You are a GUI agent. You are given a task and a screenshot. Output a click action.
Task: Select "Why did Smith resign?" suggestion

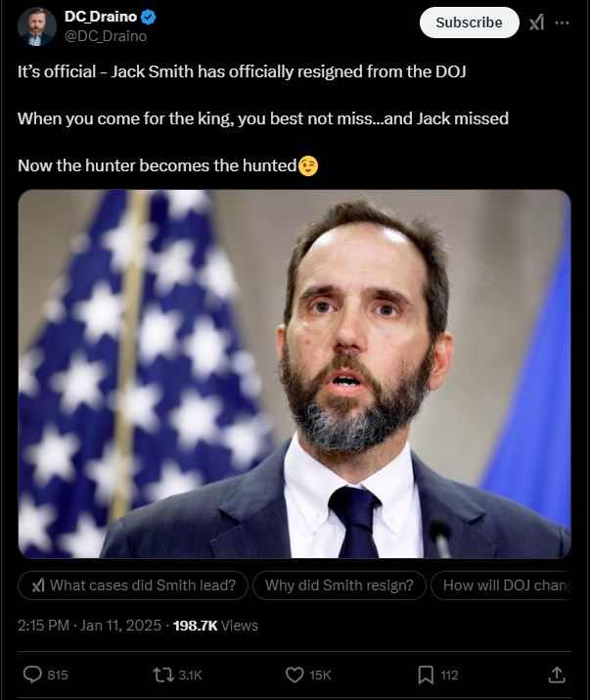[340, 585]
